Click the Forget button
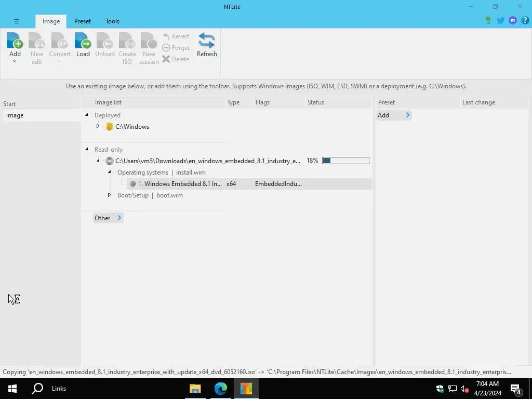The height and width of the screenshot is (399, 532). point(176,48)
